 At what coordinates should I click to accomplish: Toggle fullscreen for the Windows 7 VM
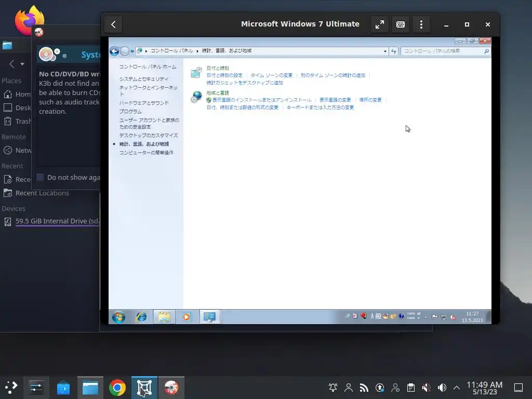[x=380, y=24]
